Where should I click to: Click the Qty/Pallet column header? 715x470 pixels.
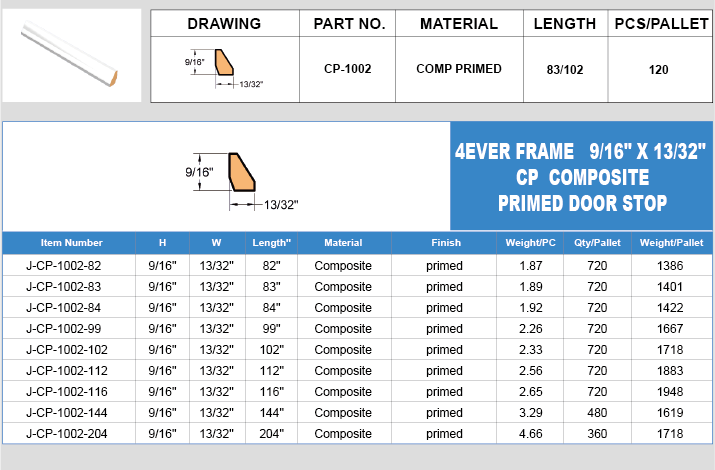coord(597,243)
